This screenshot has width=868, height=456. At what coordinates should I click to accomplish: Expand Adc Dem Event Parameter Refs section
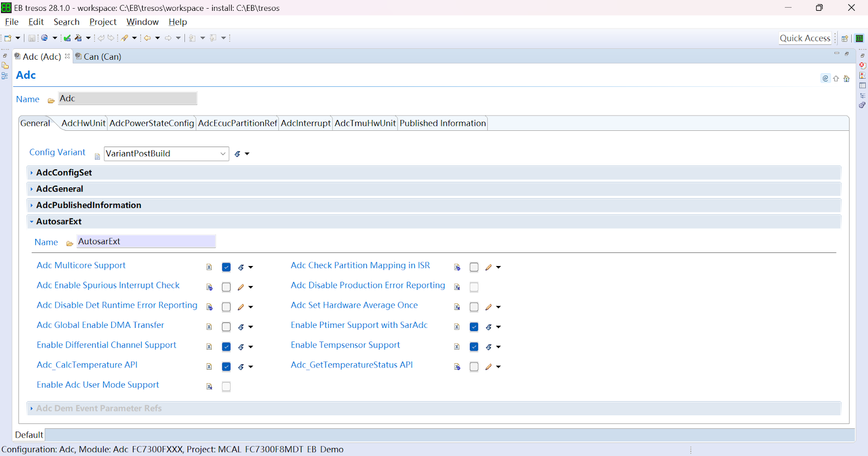31,408
